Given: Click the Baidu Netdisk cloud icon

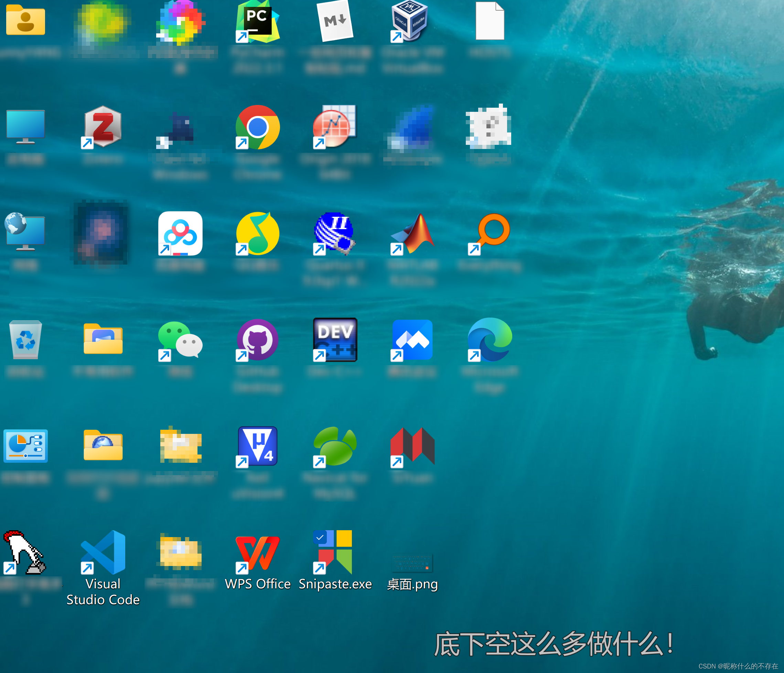Looking at the screenshot, I should 181,234.
